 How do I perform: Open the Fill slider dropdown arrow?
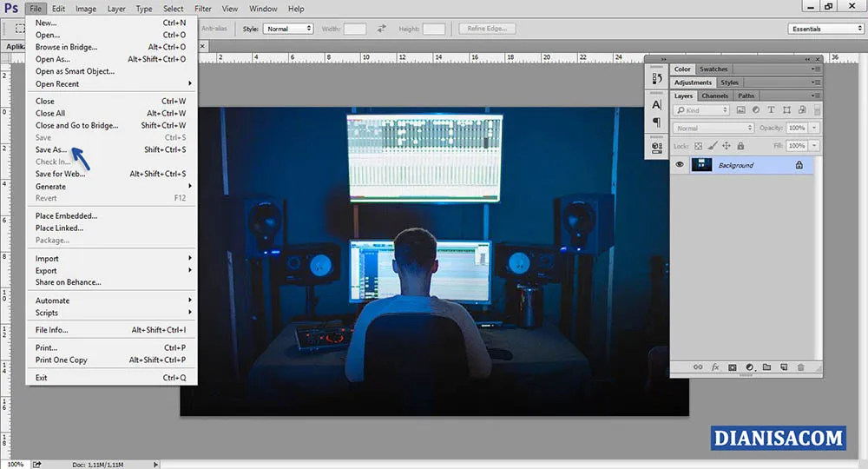[x=814, y=146]
